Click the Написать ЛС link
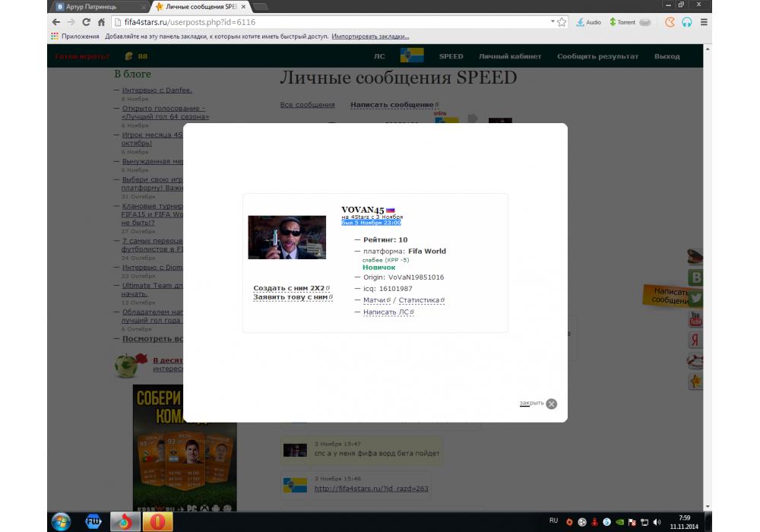Viewport: 760px width, 532px height. [388, 312]
